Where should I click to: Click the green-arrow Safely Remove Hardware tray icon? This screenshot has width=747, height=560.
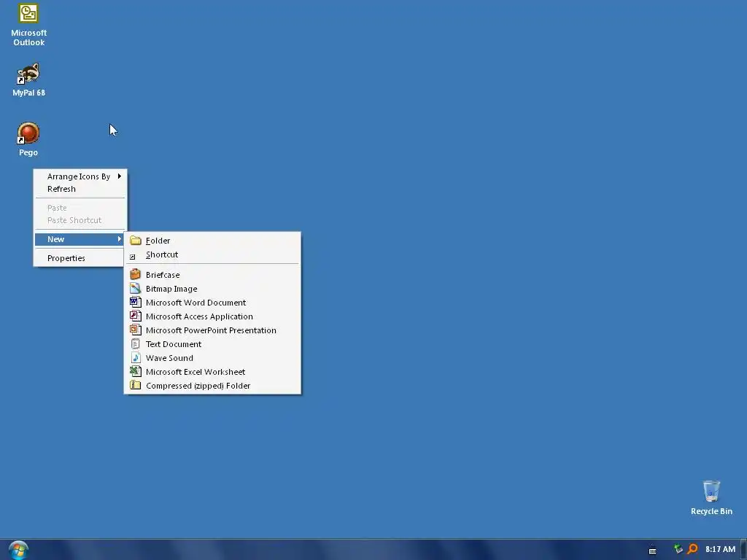click(x=678, y=549)
